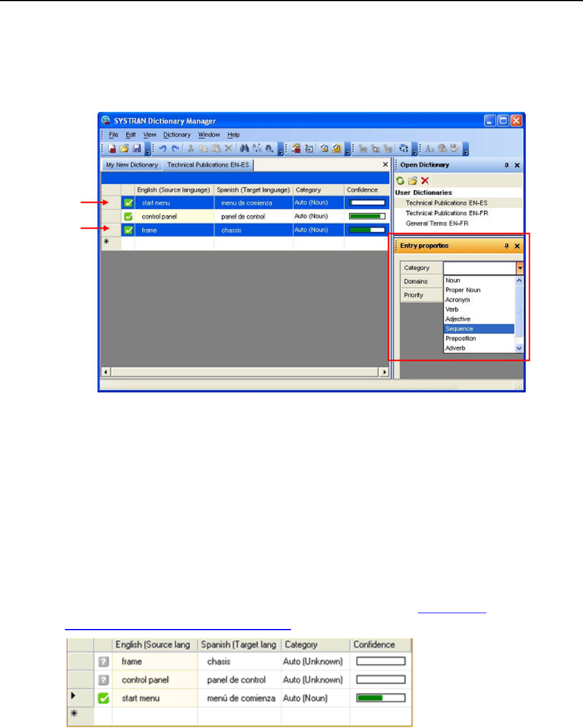Select General Terms EN-FR dictionary
This screenshot has width=583, height=728.
pyautogui.click(x=437, y=223)
